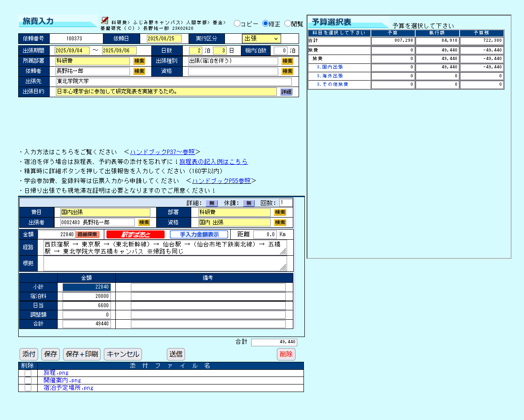Click 検索 button beside 出張種別 field

click(x=287, y=61)
